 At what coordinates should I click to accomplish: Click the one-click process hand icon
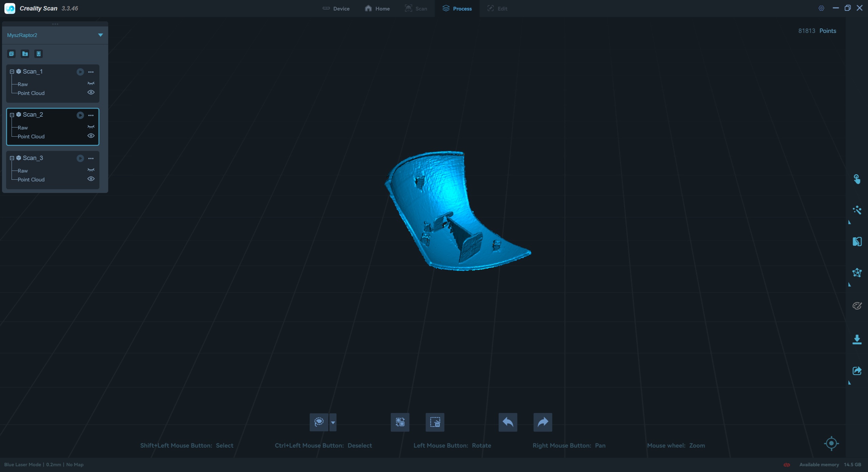pos(857,179)
